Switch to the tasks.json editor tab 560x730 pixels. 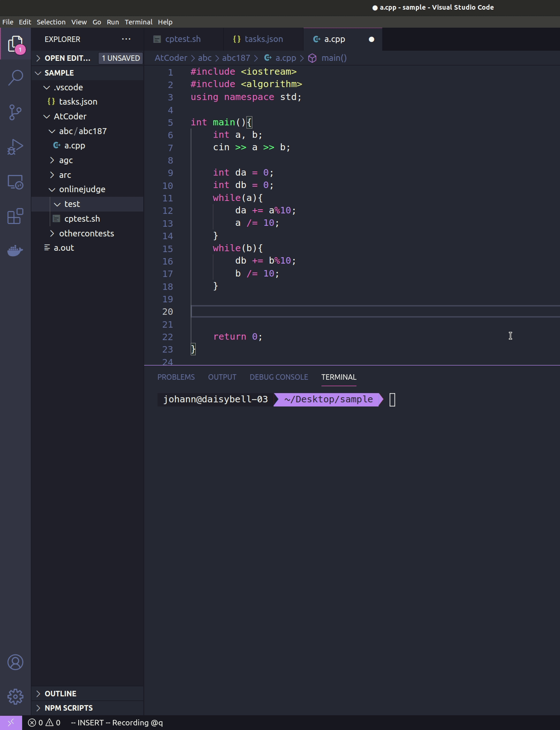pyautogui.click(x=263, y=39)
